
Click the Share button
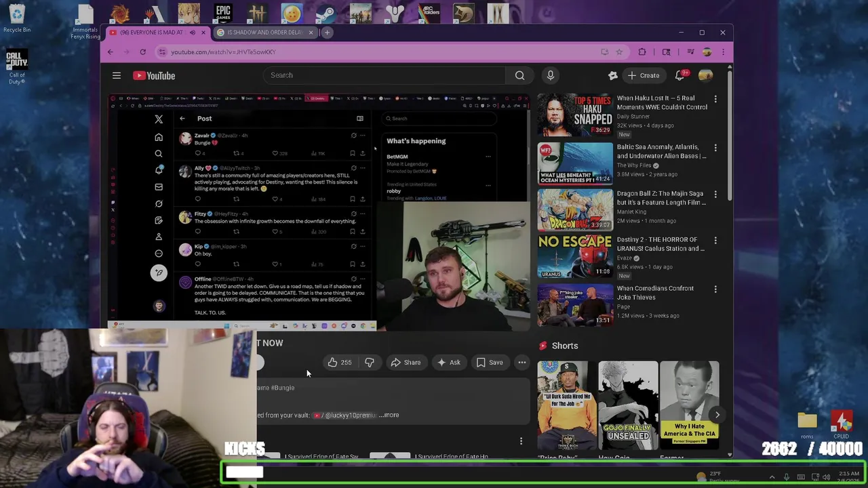coord(406,363)
